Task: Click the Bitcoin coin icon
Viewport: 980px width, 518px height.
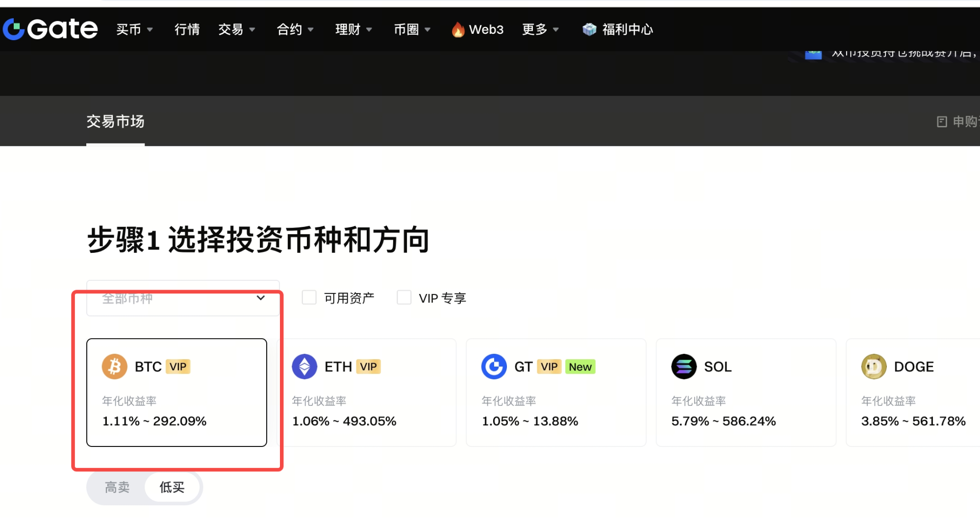Action: 115,367
